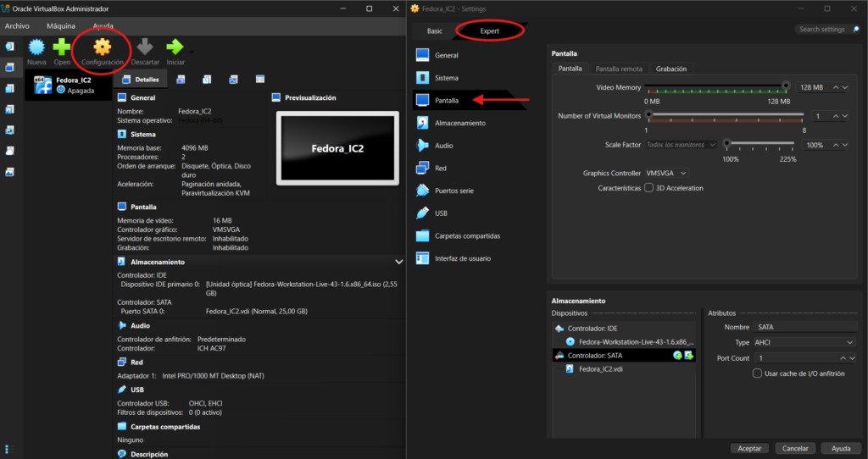
Task: Increase the Port Count spinner
Action: [843, 358]
